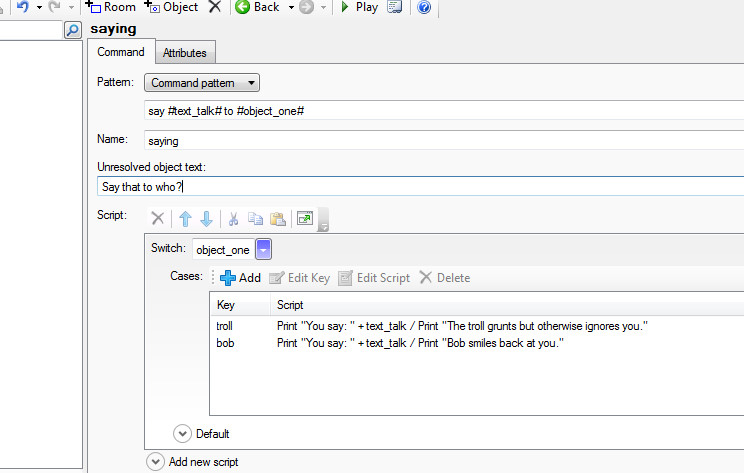Click the Add Object toolbar button

[172, 7]
